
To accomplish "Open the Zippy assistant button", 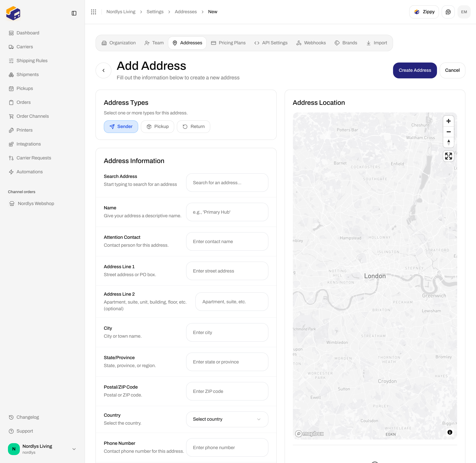I will pos(424,12).
